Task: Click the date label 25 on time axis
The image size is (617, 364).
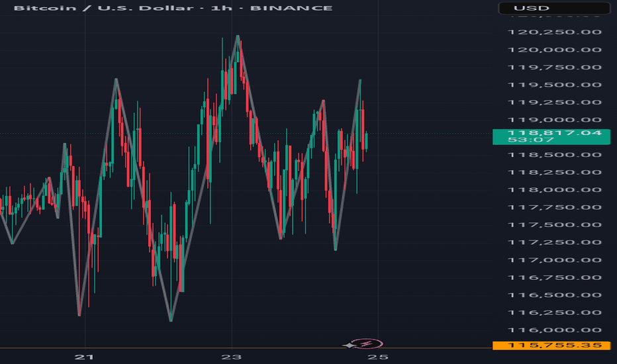Action: pos(378,357)
